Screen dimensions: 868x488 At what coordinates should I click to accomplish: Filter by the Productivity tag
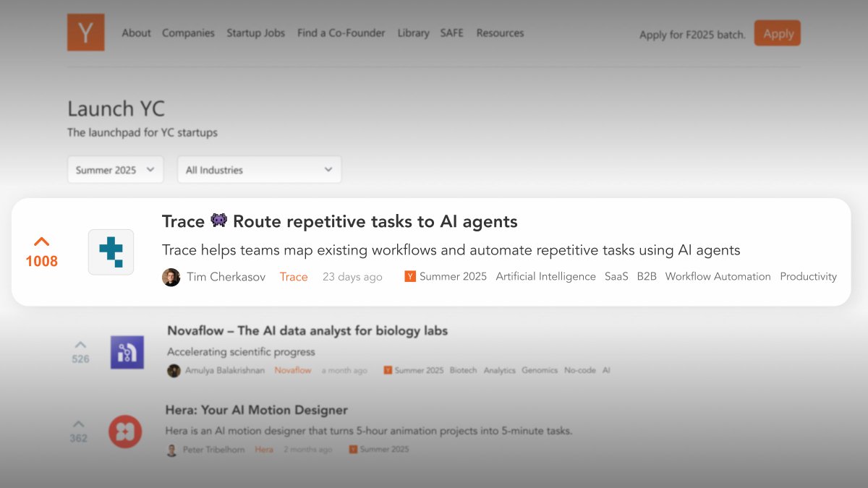click(809, 277)
